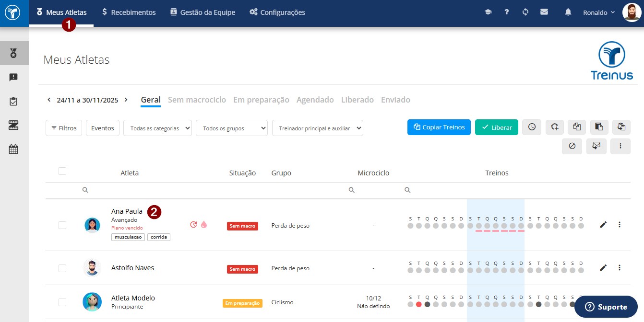The image size is (644, 322).
Task: Open the Suporte help button
Action: click(x=606, y=307)
